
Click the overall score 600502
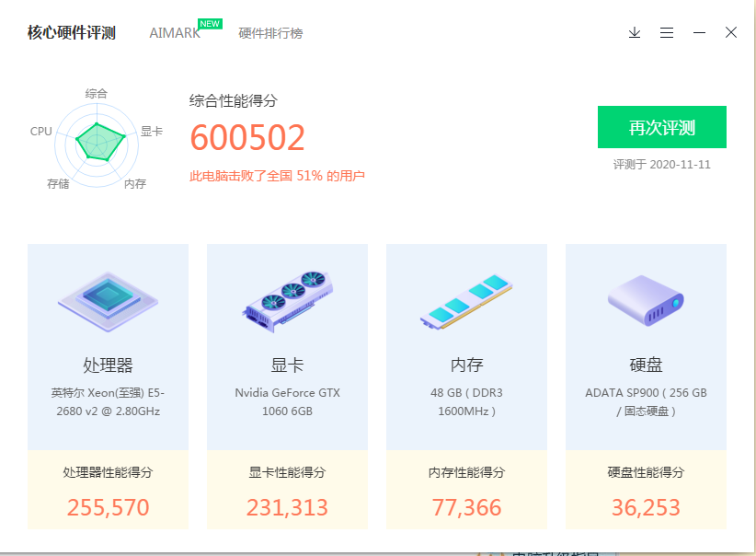247,137
